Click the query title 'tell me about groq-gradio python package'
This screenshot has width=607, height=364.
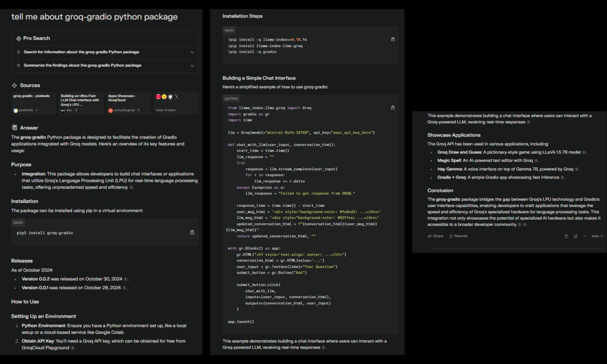[x=95, y=17]
